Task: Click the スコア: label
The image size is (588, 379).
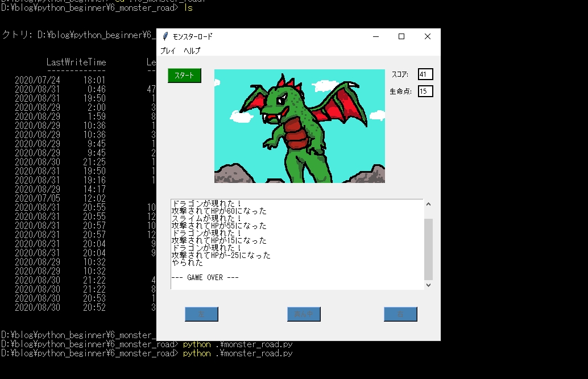Action: [400, 74]
